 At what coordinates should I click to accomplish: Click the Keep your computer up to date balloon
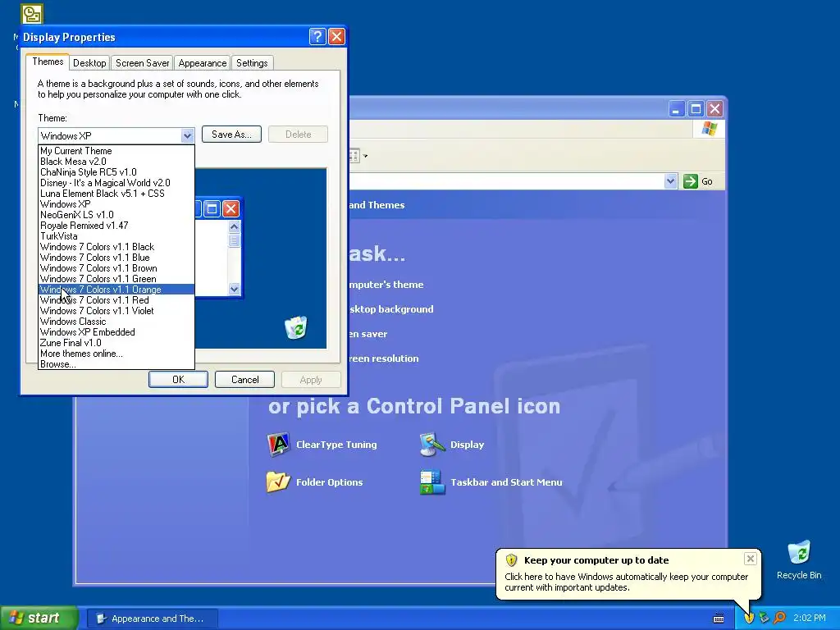(628, 573)
